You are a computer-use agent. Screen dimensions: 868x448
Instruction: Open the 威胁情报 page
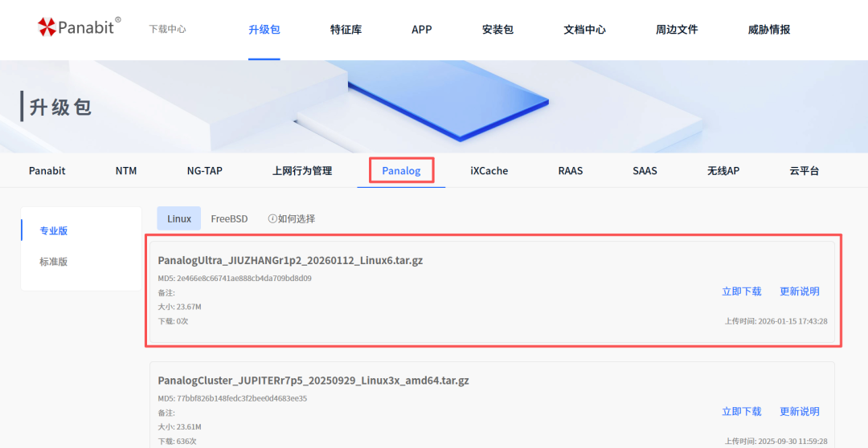pyautogui.click(x=769, y=30)
